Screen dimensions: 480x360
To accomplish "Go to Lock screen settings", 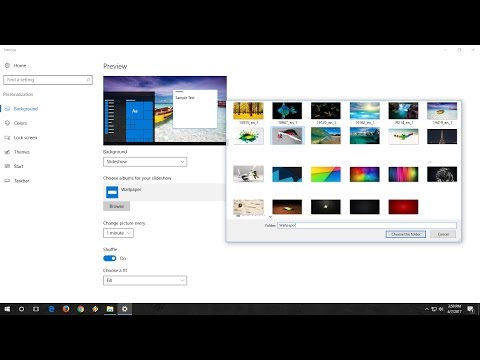I will tap(25, 137).
